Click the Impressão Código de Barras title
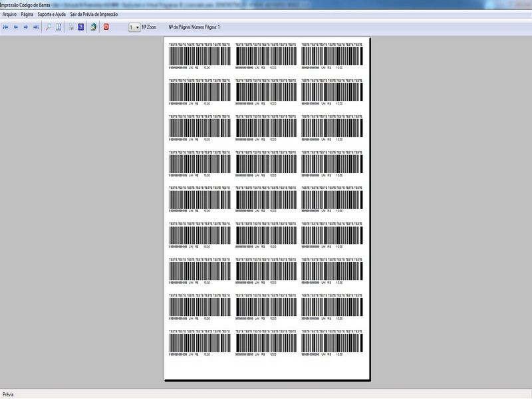Viewport: 532px width, 399px height. pos(25,5)
